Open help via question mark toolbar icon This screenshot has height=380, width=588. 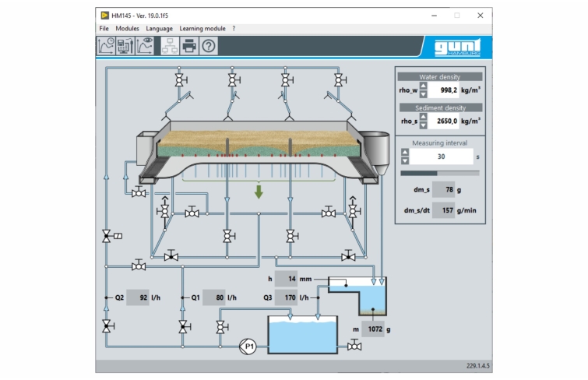tap(209, 46)
